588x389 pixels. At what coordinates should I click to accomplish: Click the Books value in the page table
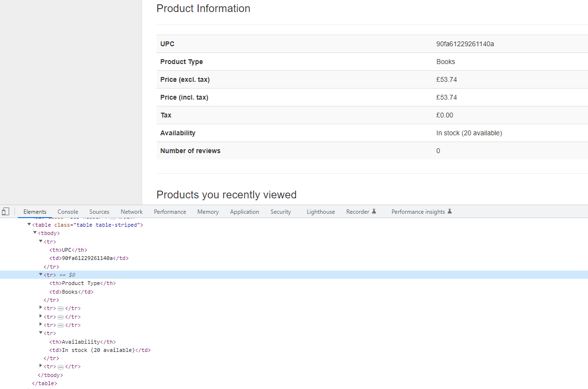pos(446,62)
